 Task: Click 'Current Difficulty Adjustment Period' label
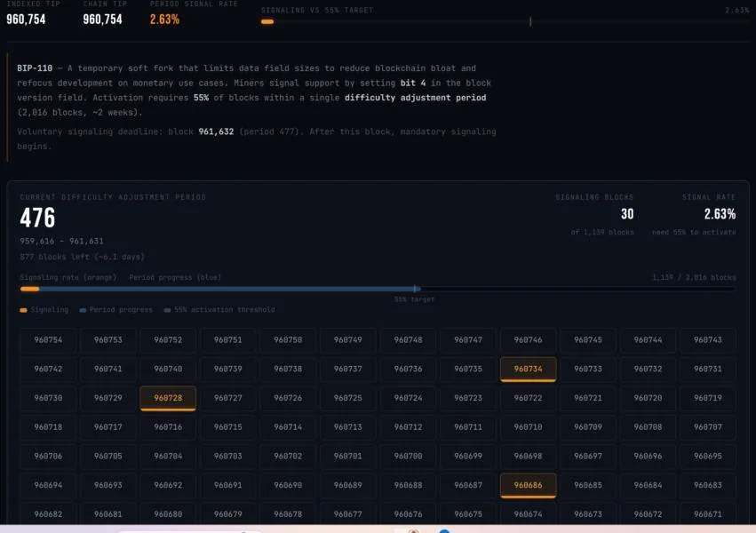pos(113,197)
